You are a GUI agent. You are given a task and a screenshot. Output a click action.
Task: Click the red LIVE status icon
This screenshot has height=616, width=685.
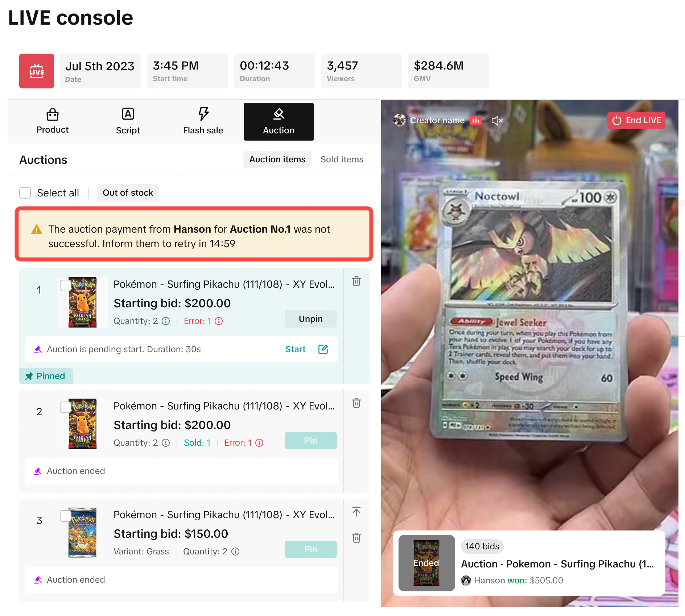37,71
